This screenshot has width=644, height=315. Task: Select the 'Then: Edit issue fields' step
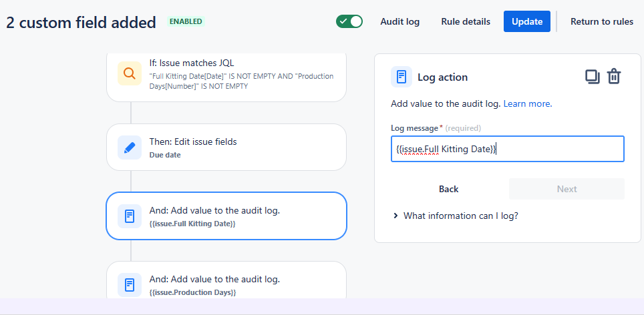click(x=240, y=147)
